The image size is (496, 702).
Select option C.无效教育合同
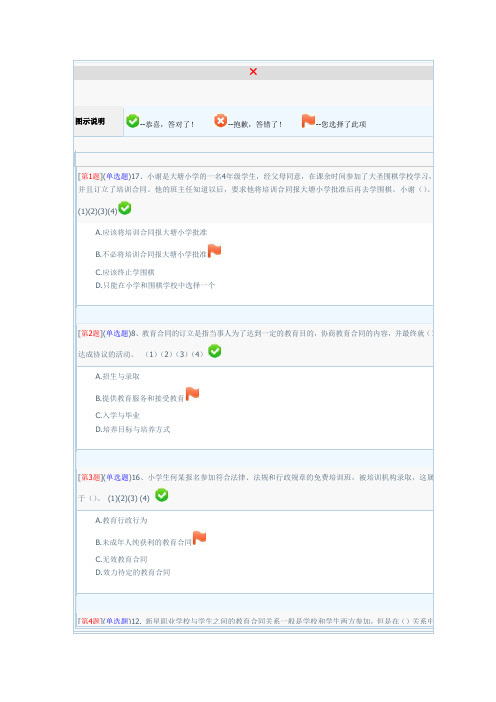[121, 559]
